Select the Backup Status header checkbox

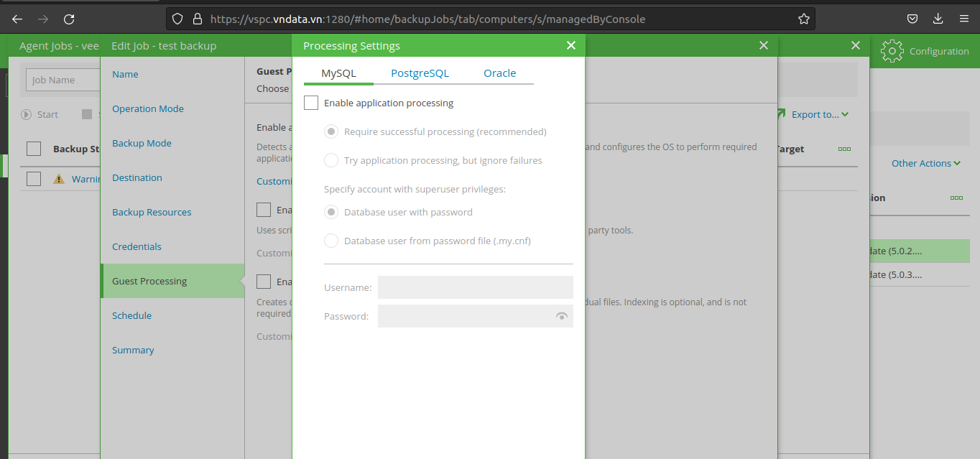(34, 149)
